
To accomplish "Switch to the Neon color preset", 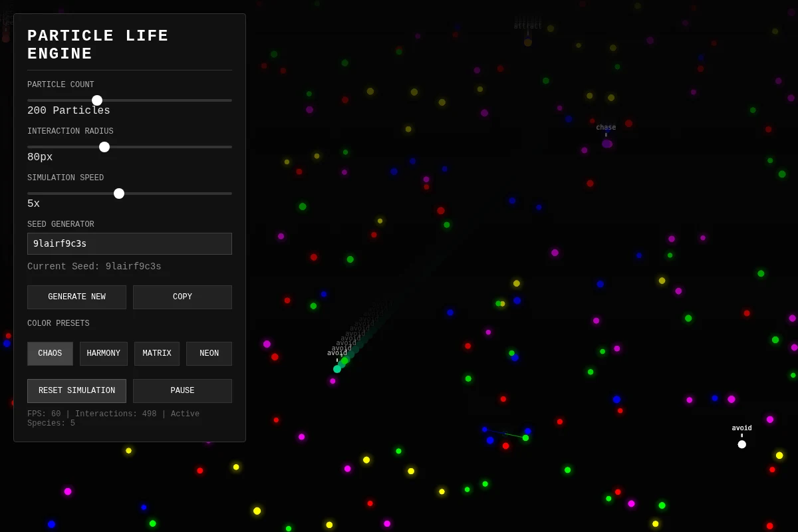I will click(x=209, y=354).
